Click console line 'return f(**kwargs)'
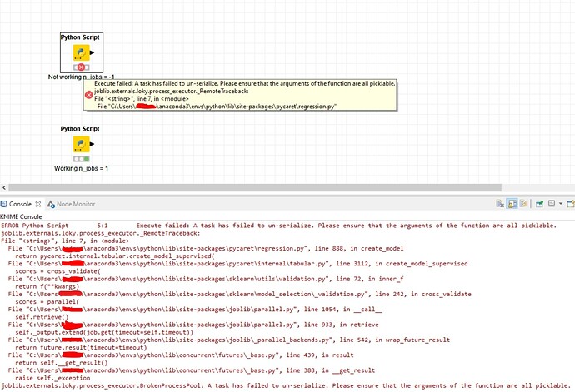 [x=47, y=286]
